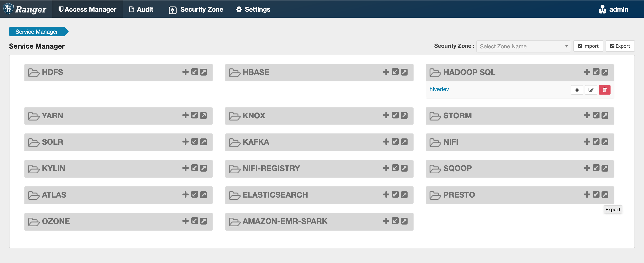Click the bottom-right Export button
The image size is (644, 263).
tap(613, 210)
